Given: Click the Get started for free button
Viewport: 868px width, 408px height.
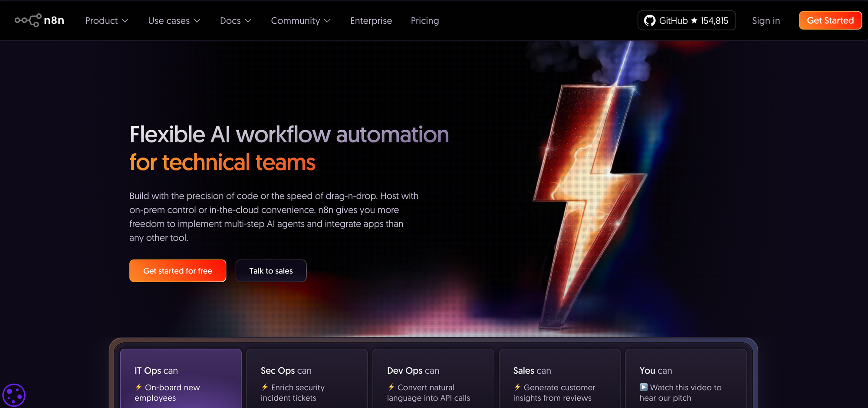Looking at the screenshot, I should [x=178, y=270].
